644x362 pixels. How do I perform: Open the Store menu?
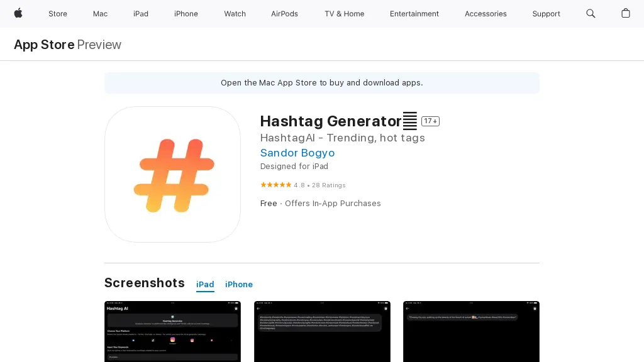click(58, 14)
